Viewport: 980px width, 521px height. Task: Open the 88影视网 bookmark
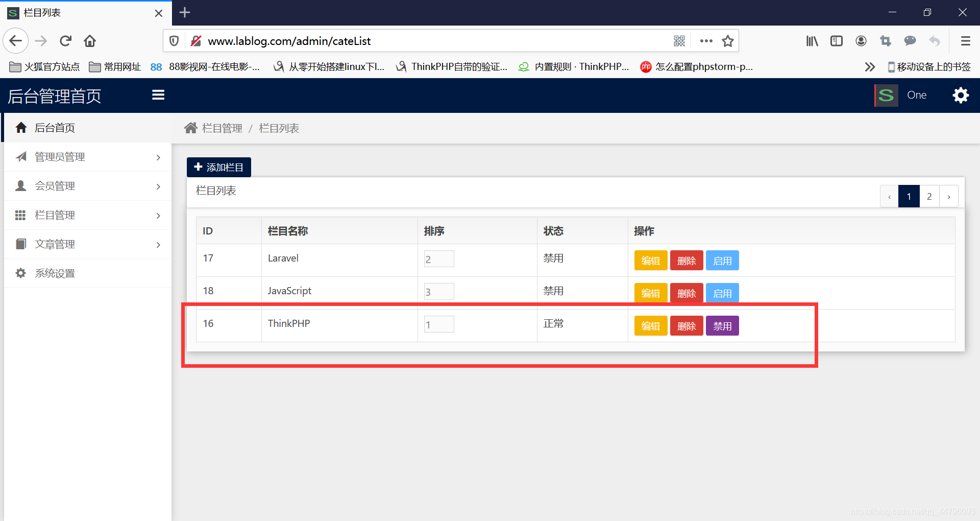click(205, 67)
